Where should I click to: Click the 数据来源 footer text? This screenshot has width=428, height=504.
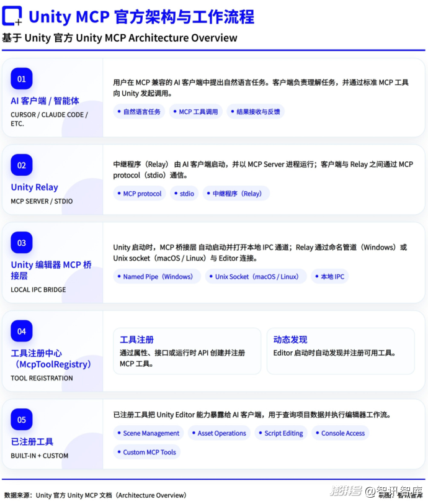coord(95,495)
